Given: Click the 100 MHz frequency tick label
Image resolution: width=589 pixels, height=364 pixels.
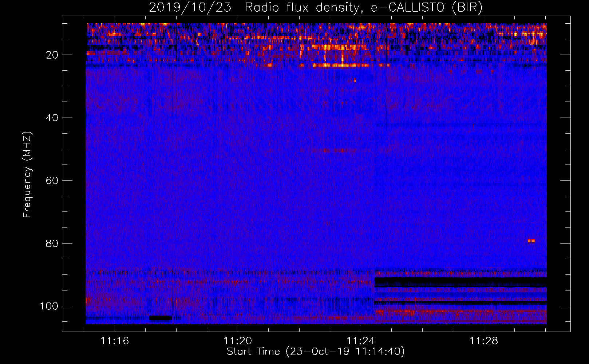Looking at the screenshot, I should pyautogui.click(x=49, y=306).
